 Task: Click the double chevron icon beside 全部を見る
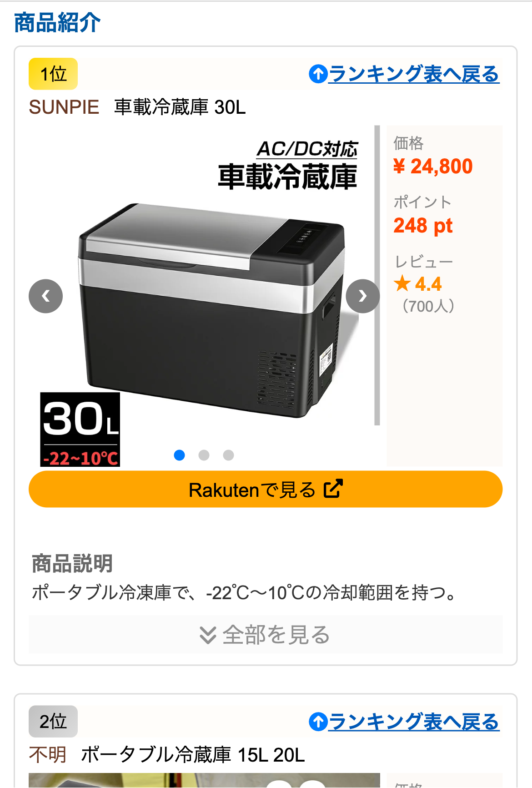tap(208, 635)
